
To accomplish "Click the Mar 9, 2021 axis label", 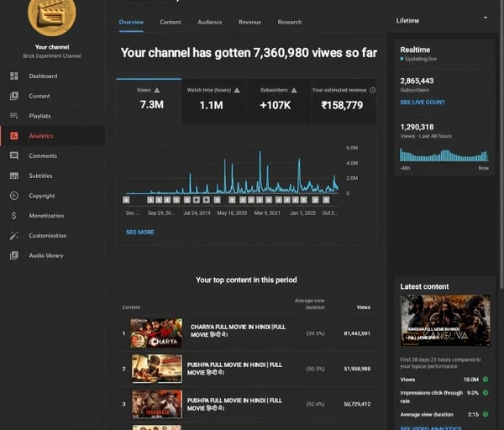I will click(267, 212).
